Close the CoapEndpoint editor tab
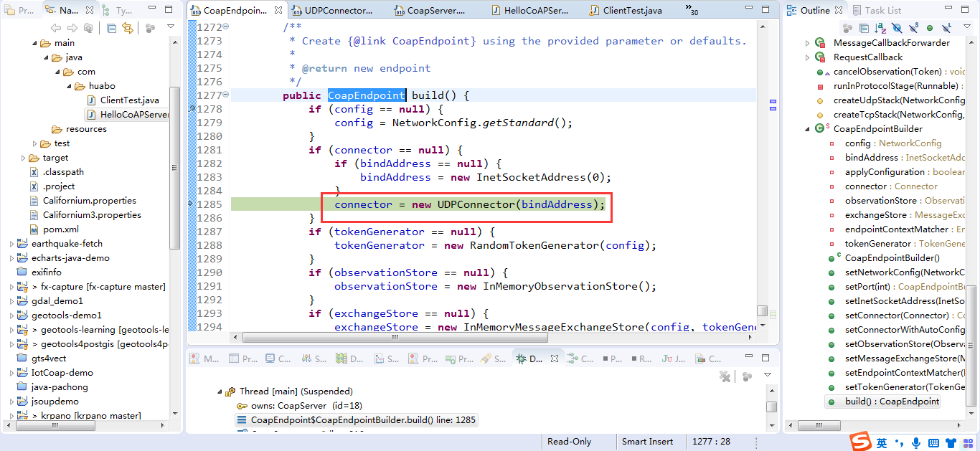The height and width of the screenshot is (451, 980). click(278, 11)
